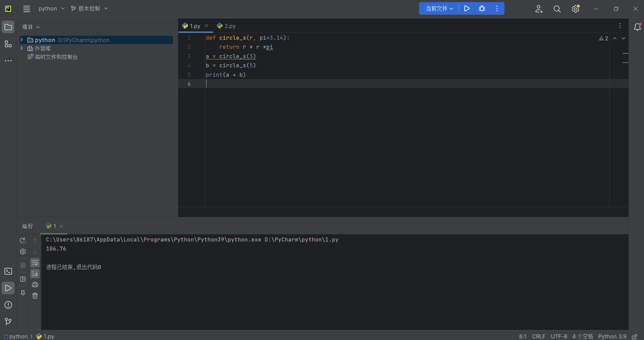Open the Problems tool window icon
The width and height of the screenshot is (644, 340).
click(x=8, y=305)
